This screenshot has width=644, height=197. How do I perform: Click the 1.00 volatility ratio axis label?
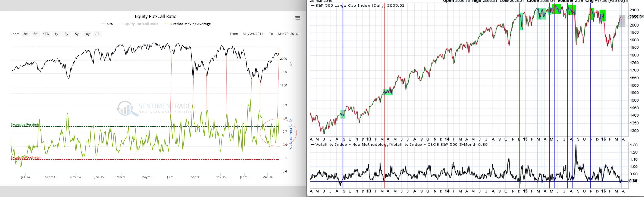pyautogui.click(x=633, y=167)
